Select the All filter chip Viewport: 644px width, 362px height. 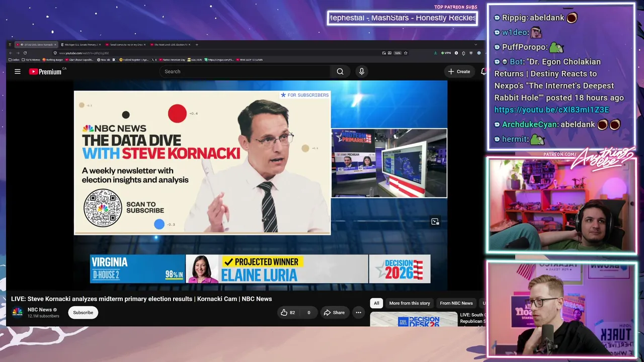[376, 303]
